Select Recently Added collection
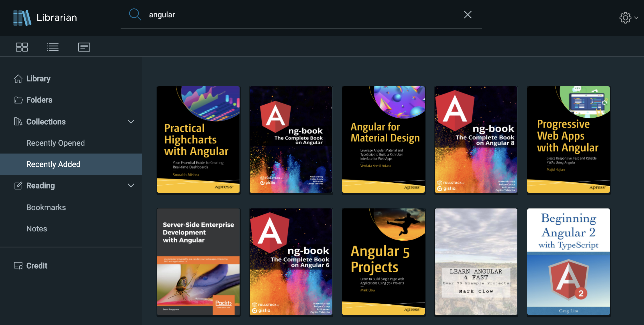This screenshot has width=644, height=325. [x=53, y=164]
